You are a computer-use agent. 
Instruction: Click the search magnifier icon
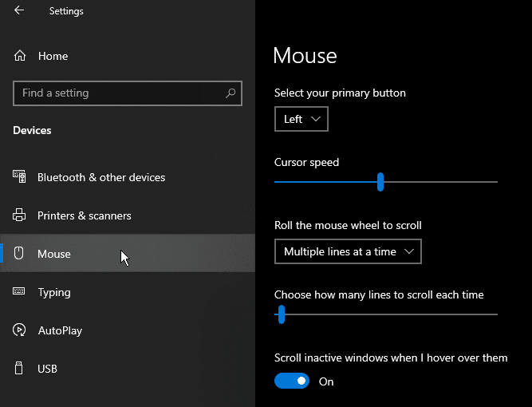tap(231, 93)
